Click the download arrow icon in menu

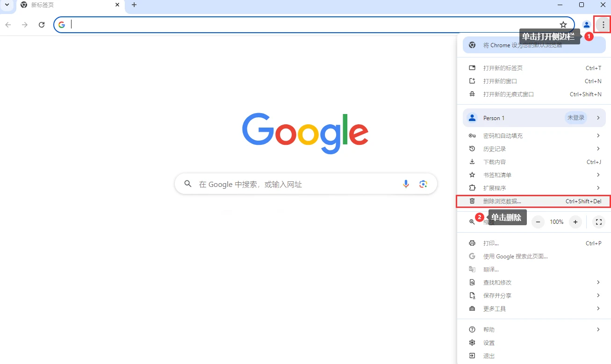pos(472,162)
